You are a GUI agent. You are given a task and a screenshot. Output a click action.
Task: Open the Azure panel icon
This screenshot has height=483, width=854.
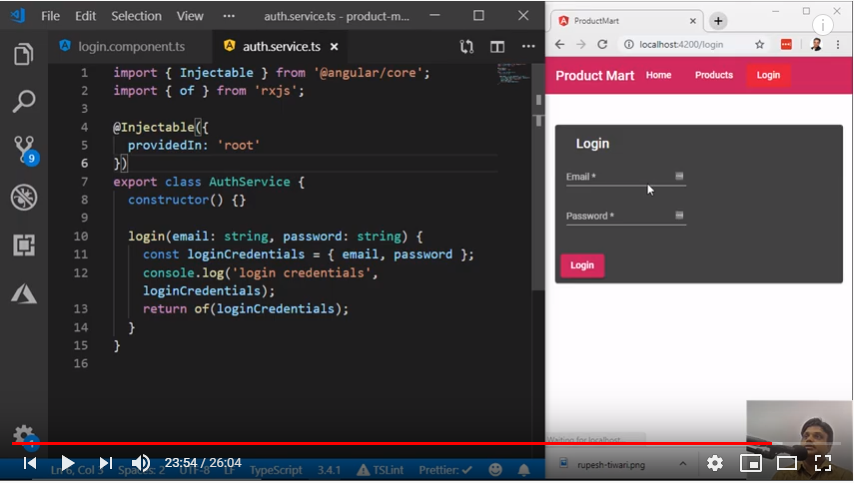[24, 293]
